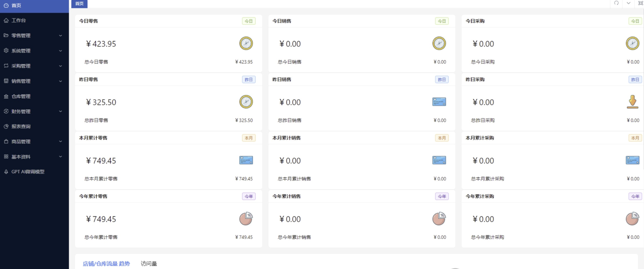
Task: Expand the 财务管理 sidebar section
Action: click(x=34, y=111)
